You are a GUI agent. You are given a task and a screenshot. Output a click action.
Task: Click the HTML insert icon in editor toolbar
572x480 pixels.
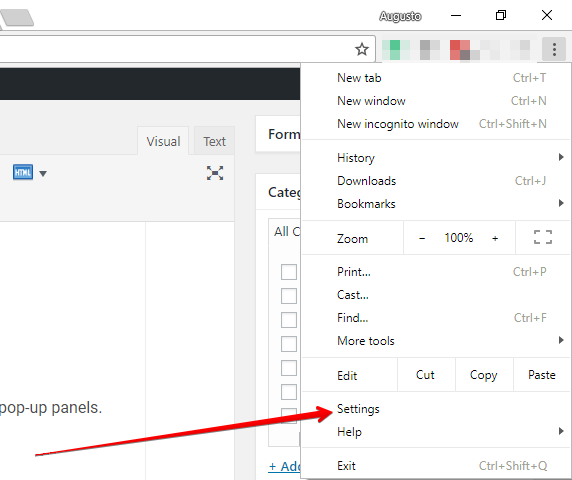click(x=23, y=172)
